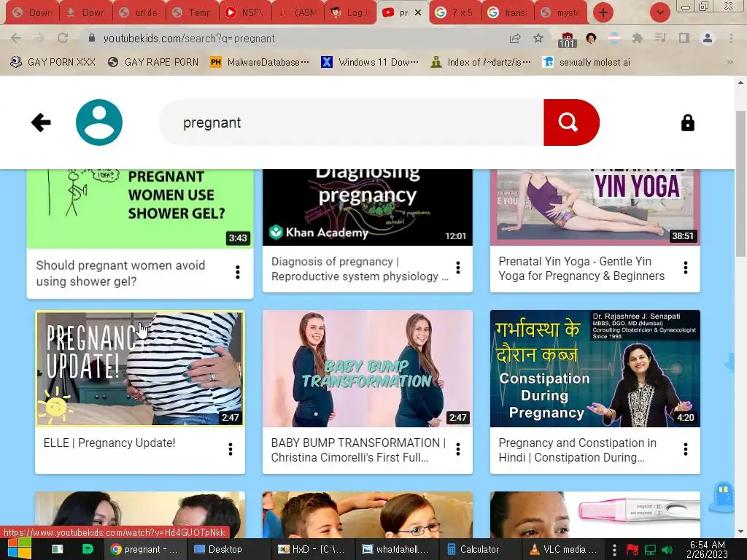Reload the current page
Viewport: 747px width, 560px height.
coord(63,38)
